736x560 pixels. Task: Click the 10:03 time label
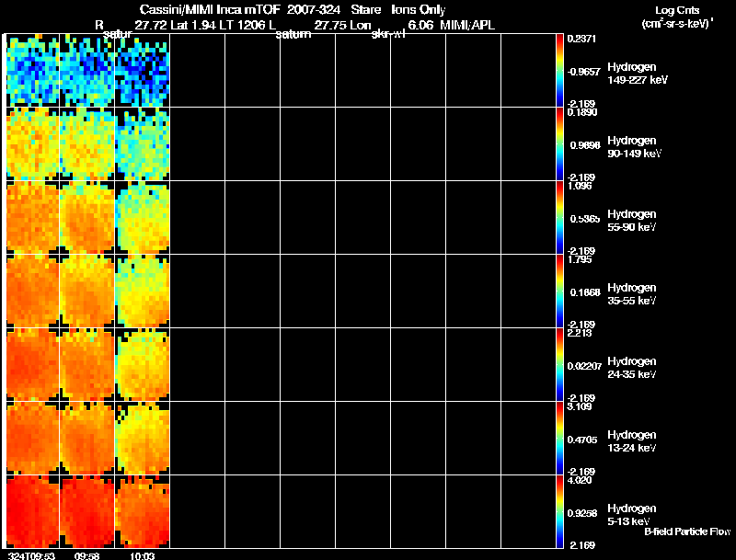[x=143, y=555]
